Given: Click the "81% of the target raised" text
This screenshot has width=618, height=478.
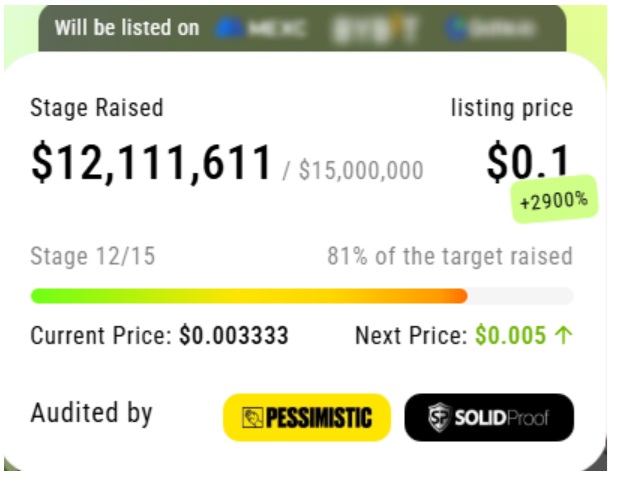Looking at the screenshot, I should click(449, 256).
